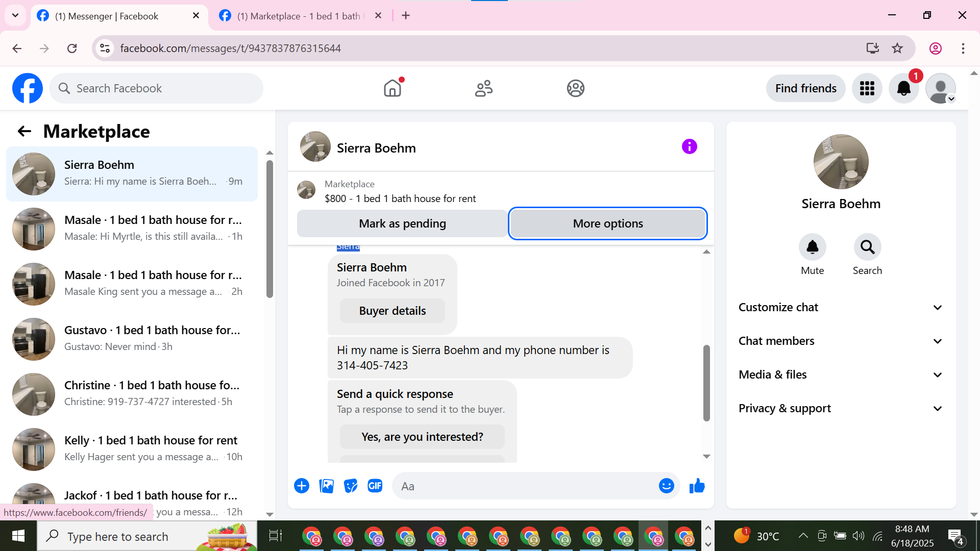Choose a sticker from the sticker icon
This screenshot has width=980, height=551.
pos(351,486)
